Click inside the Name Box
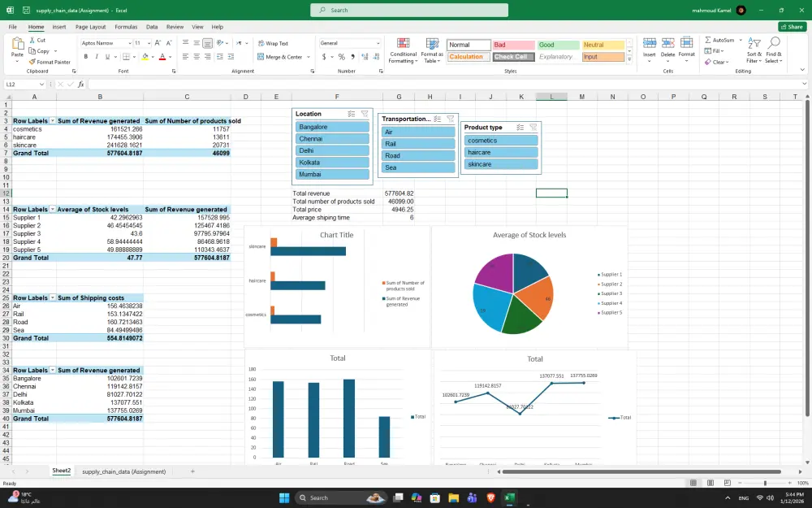Screen dimensions: 812x508 (x=22, y=84)
